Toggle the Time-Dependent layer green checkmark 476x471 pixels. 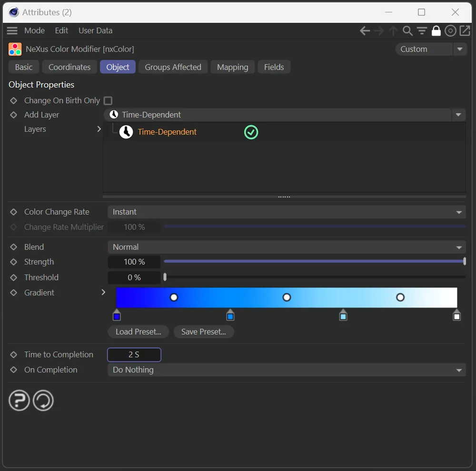[x=251, y=132]
